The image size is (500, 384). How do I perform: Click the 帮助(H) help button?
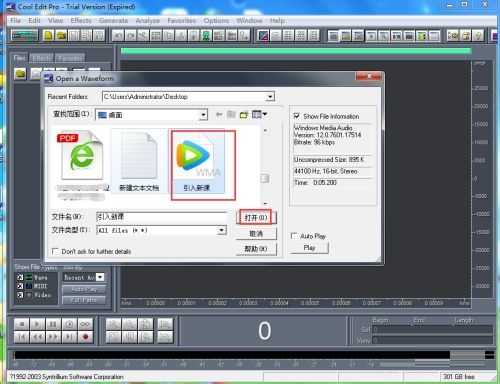pyautogui.click(x=256, y=249)
